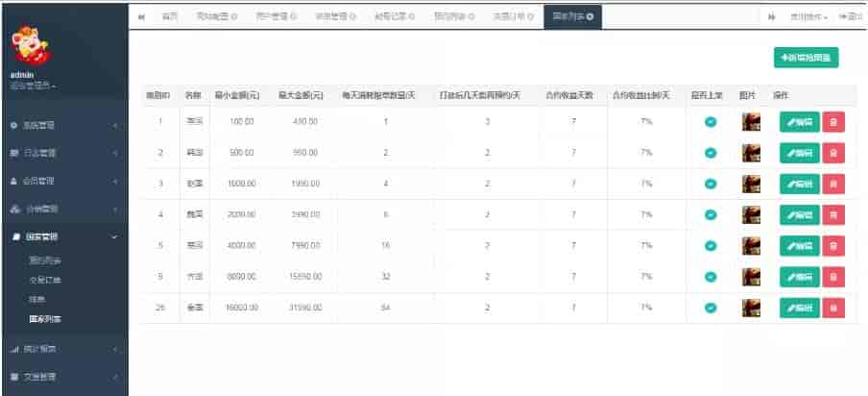
Task: Click the trash icon for row ID 26
Action: click(833, 308)
